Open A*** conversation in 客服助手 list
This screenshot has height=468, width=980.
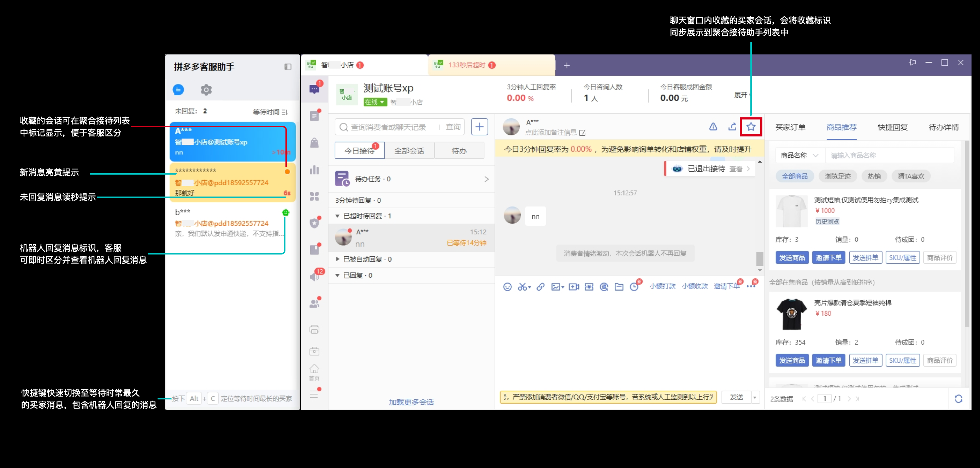(232, 141)
